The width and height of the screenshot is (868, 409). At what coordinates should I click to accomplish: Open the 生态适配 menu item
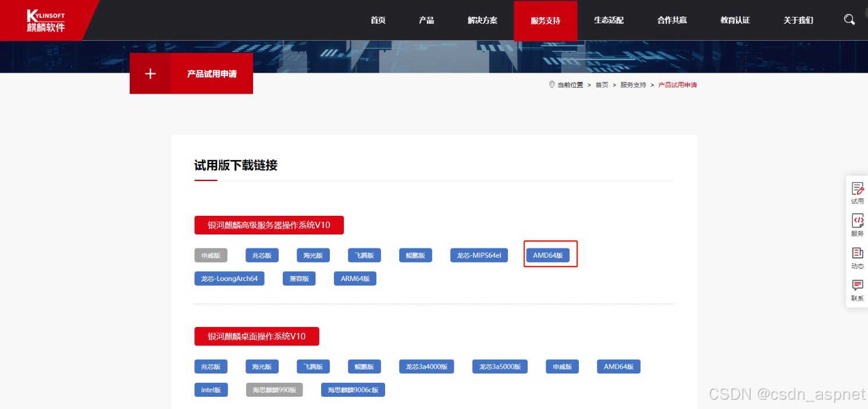pyautogui.click(x=609, y=20)
